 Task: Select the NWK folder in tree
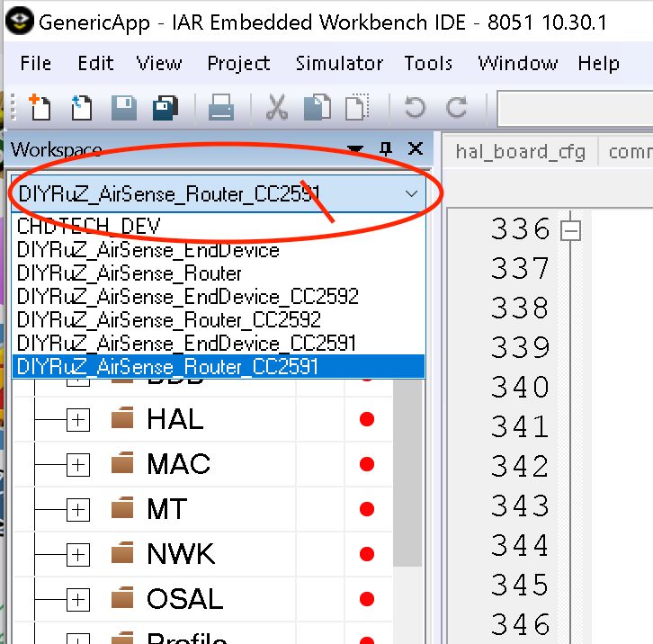pos(181,554)
